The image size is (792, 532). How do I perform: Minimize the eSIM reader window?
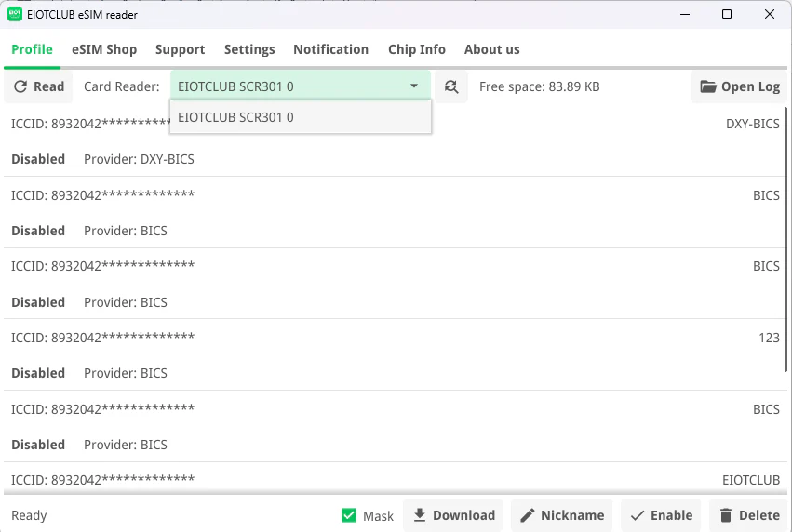pyautogui.click(x=685, y=14)
